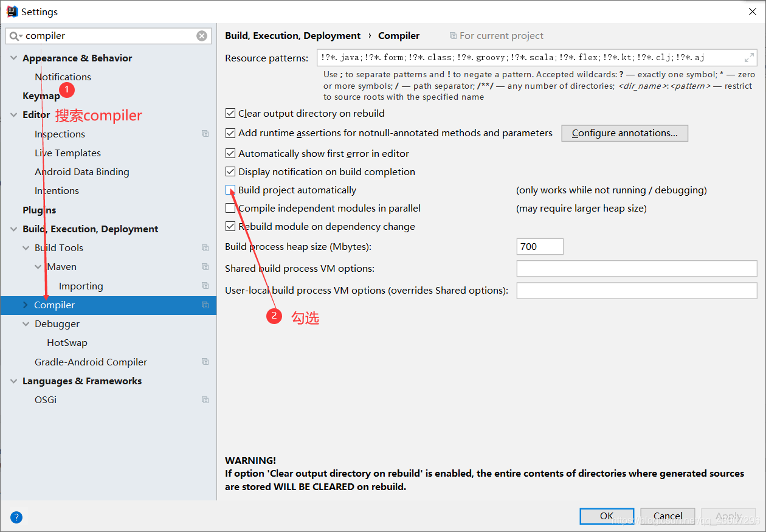Screen dimensions: 766x532
Task: Click the project-level icon beside Maven
Action: [205, 266]
